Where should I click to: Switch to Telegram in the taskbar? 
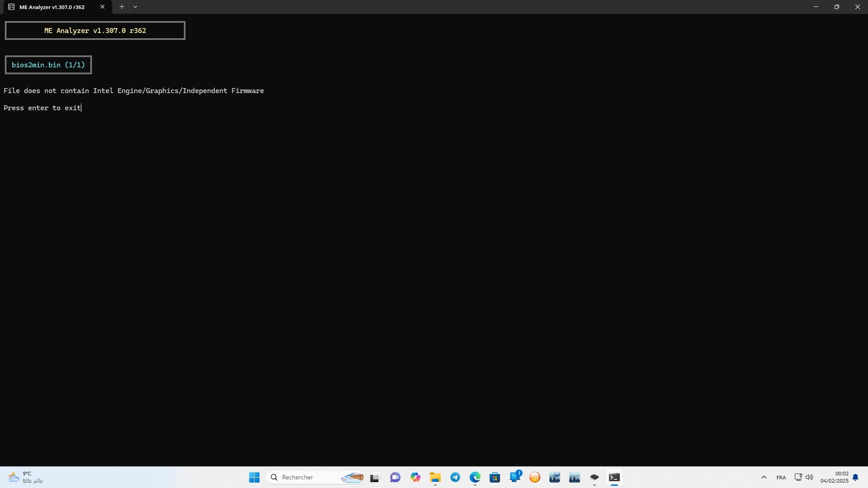tap(455, 478)
